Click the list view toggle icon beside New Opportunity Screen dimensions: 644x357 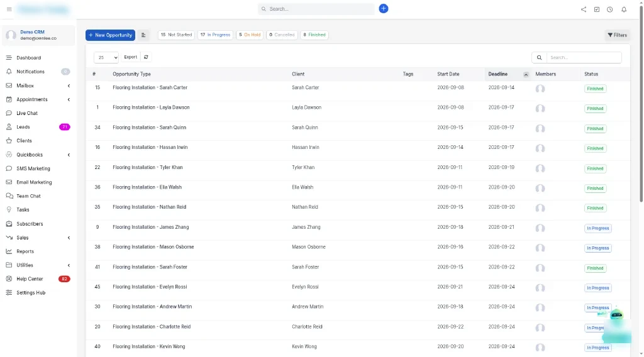[x=143, y=35]
